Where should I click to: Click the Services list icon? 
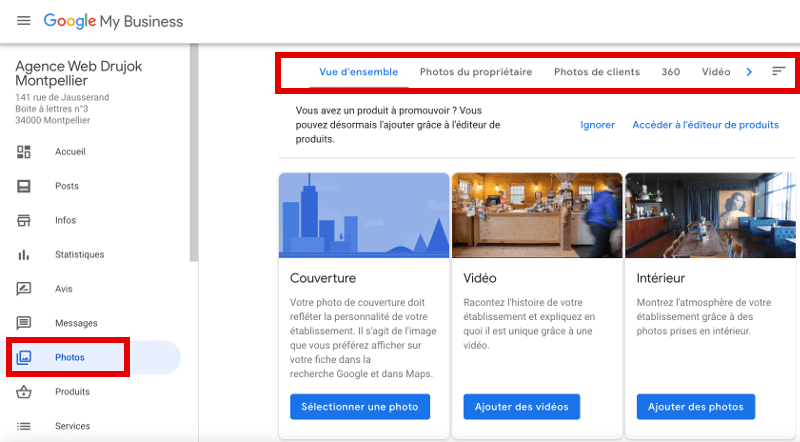click(x=23, y=426)
